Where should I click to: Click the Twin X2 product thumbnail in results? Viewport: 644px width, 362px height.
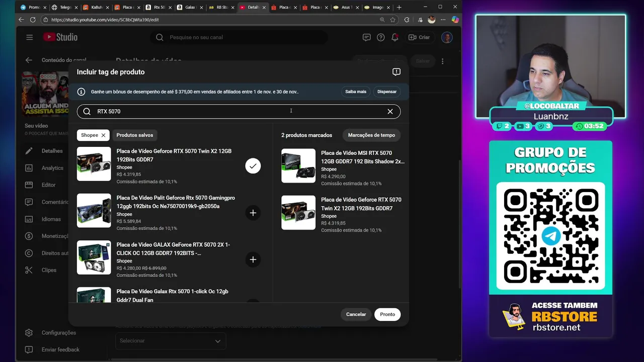(94, 164)
